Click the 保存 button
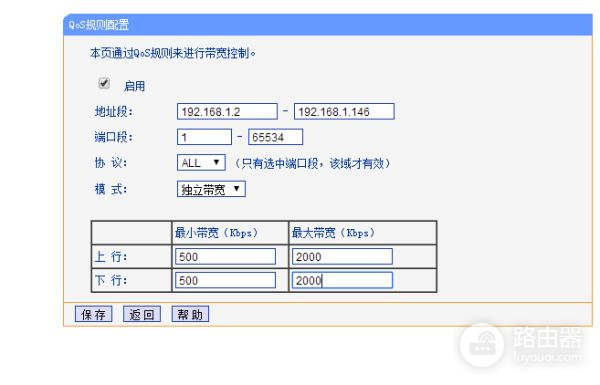The height and width of the screenshot is (385, 600). pos(93,314)
